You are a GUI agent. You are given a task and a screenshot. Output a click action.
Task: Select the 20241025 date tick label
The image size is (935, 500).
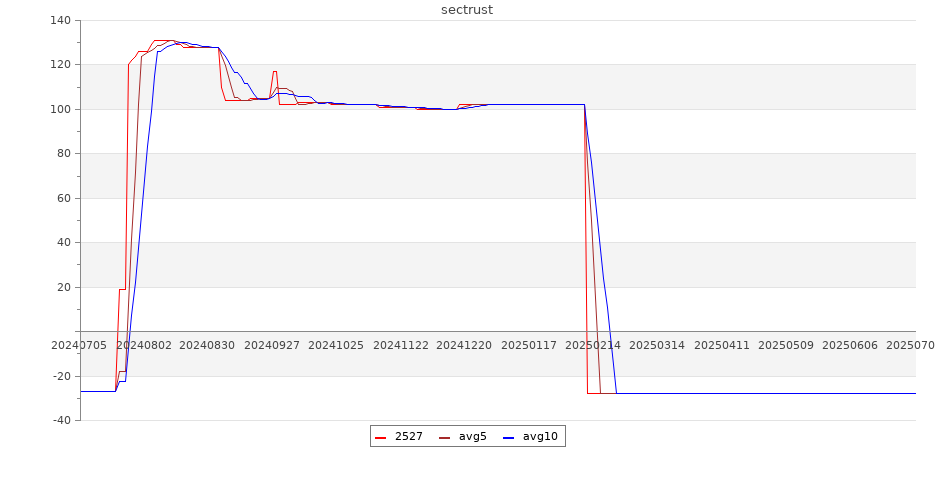point(336,345)
